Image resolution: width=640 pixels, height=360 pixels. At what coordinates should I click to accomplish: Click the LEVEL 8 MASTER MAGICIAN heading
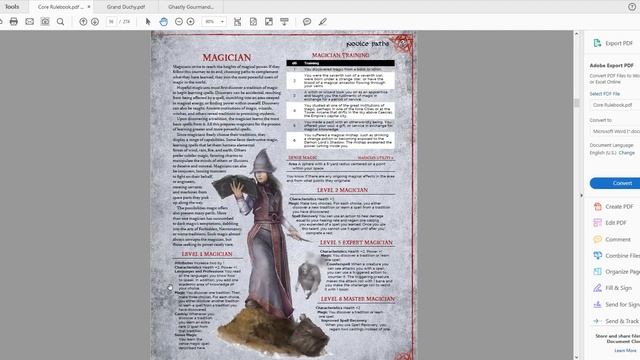[358, 299]
